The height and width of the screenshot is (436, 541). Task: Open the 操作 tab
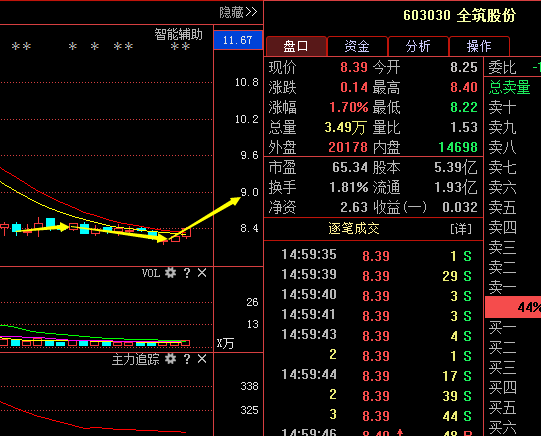click(x=479, y=46)
